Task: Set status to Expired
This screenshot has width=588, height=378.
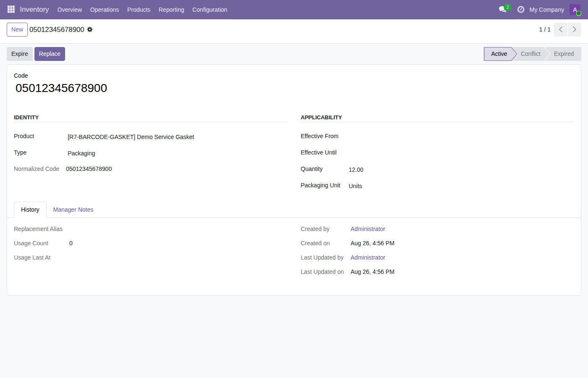Action: 564,54
